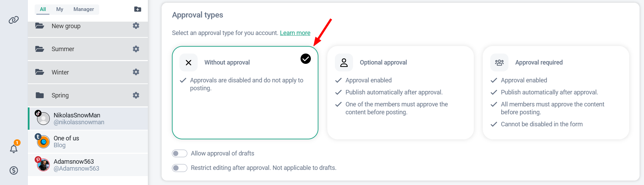The height and width of the screenshot is (185, 644).
Task: Toggle Allow approval of drafts switch
Action: click(179, 153)
